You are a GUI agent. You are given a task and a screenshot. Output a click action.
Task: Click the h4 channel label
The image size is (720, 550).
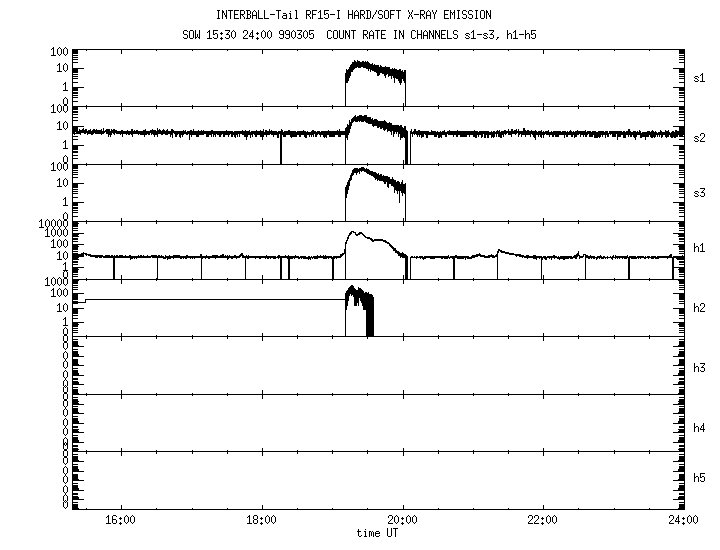[702, 427]
